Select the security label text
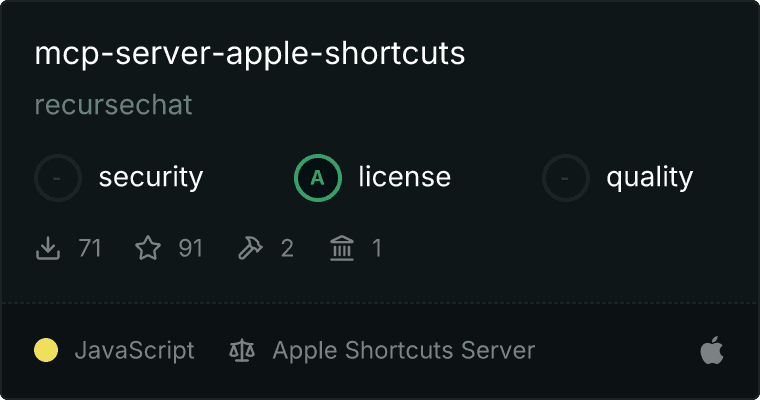The image size is (760, 400). pos(151,177)
